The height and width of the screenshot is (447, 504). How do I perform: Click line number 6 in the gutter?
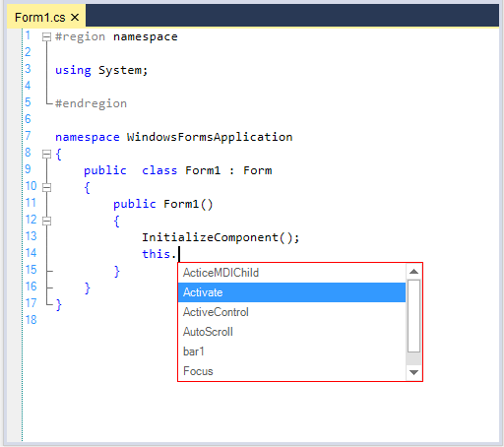click(29, 119)
